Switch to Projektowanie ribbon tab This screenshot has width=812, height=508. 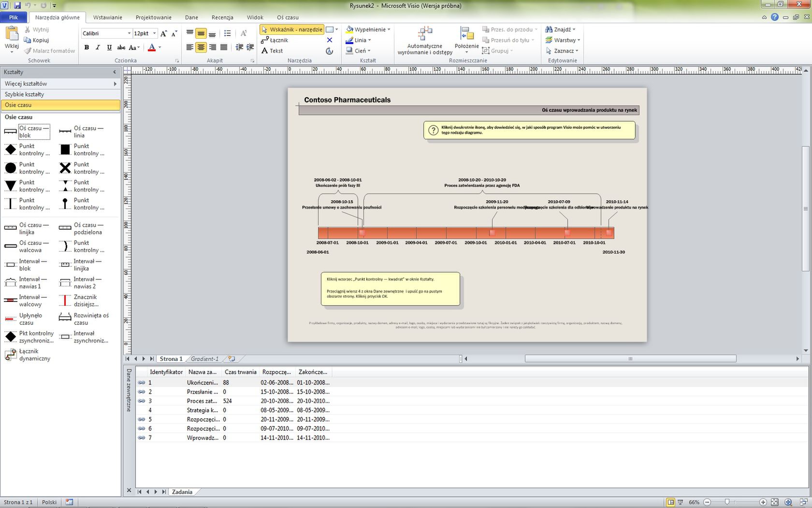(153, 17)
